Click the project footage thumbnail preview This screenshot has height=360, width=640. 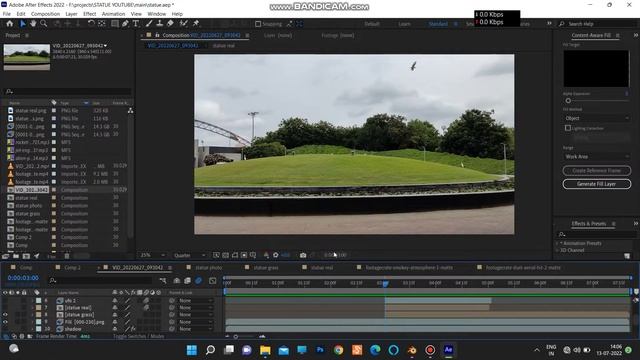pyautogui.click(x=27, y=57)
